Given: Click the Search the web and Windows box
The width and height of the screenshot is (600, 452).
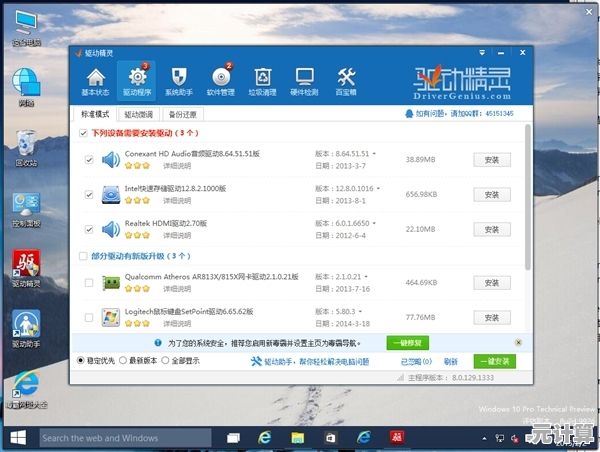Looking at the screenshot, I should pos(120,437).
